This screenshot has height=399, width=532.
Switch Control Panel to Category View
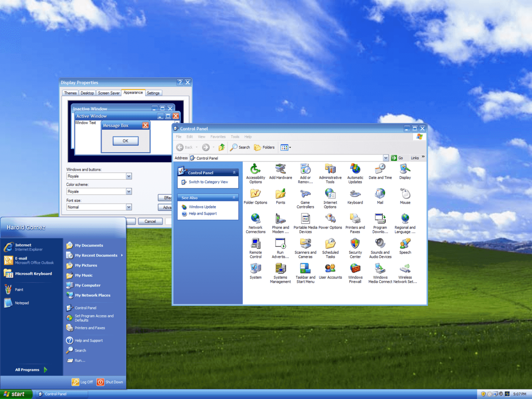(208, 182)
